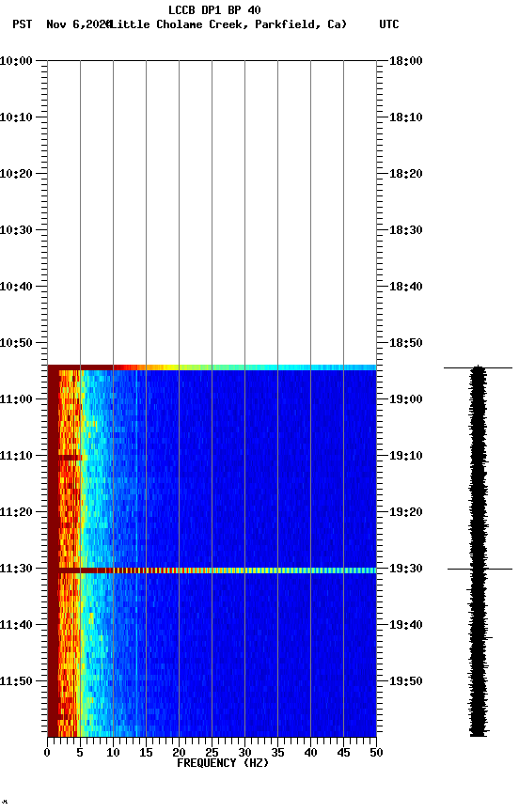The width and height of the screenshot is (519, 812).
Task: Click the '11:50' PST time label
Action: (16, 681)
